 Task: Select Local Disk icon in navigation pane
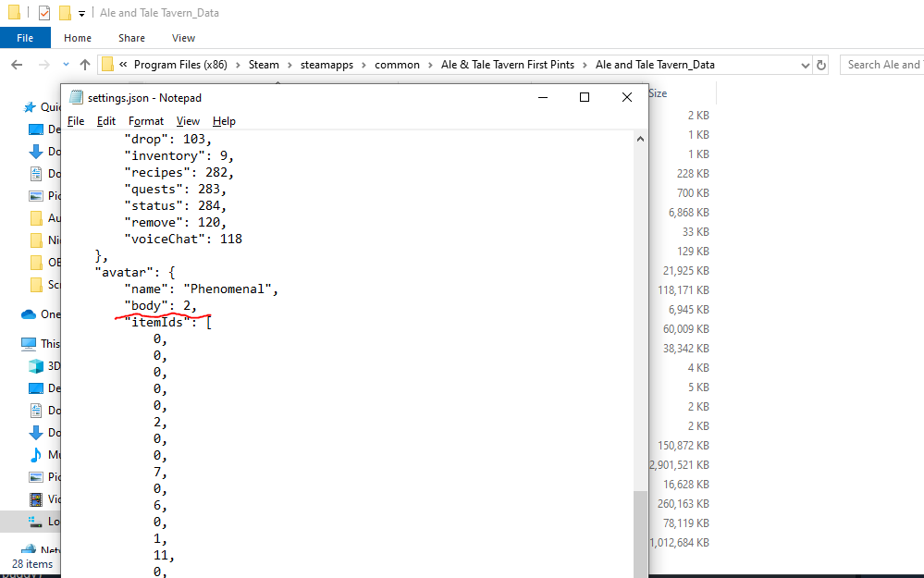click(36, 522)
